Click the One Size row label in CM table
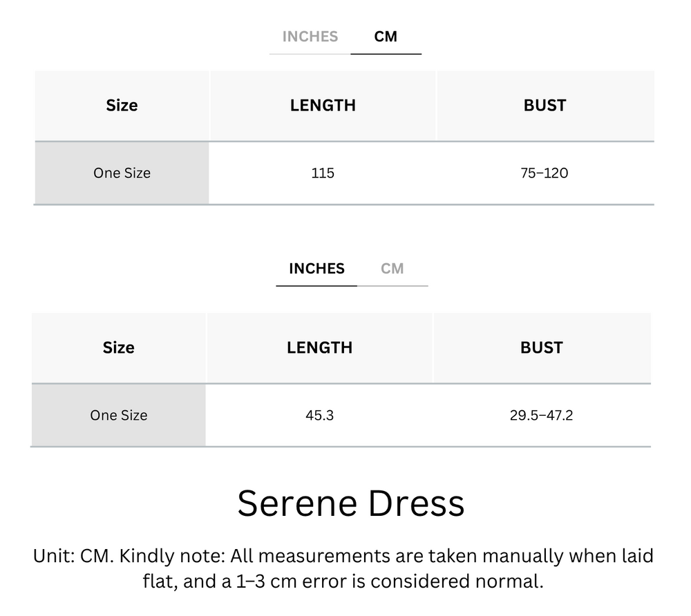The width and height of the screenshot is (691, 616). click(x=122, y=173)
